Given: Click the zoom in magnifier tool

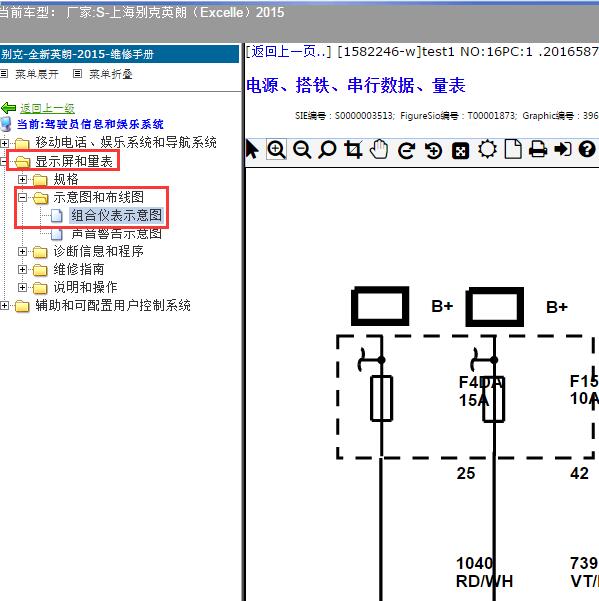Looking at the screenshot, I should (276, 149).
